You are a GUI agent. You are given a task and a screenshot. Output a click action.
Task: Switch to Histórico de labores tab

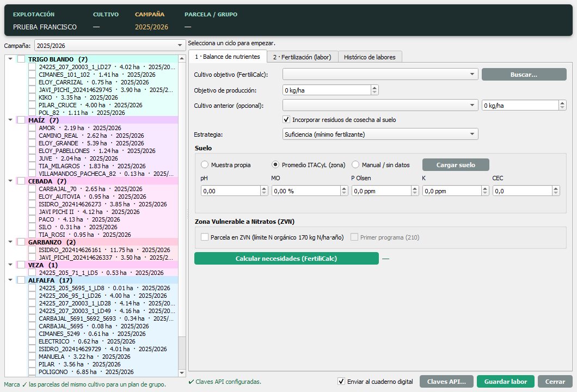point(370,57)
